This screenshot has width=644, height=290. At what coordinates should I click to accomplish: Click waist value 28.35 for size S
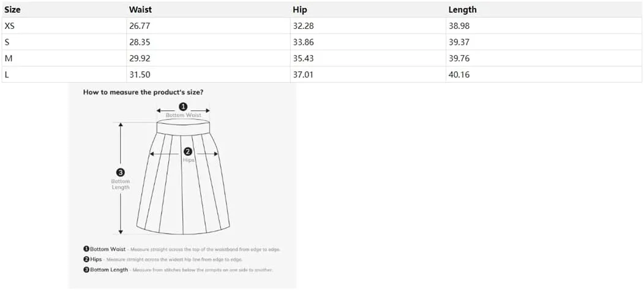[x=140, y=42]
